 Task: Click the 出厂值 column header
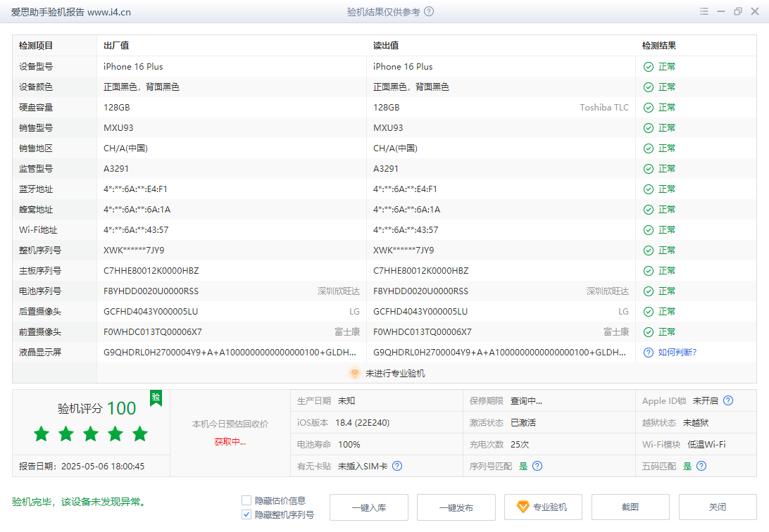pyautogui.click(x=116, y=46)
